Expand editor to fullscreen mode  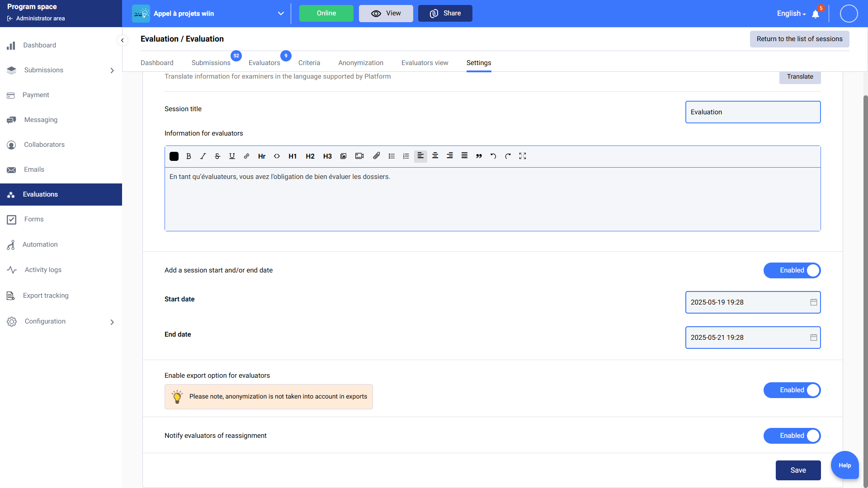523,156
